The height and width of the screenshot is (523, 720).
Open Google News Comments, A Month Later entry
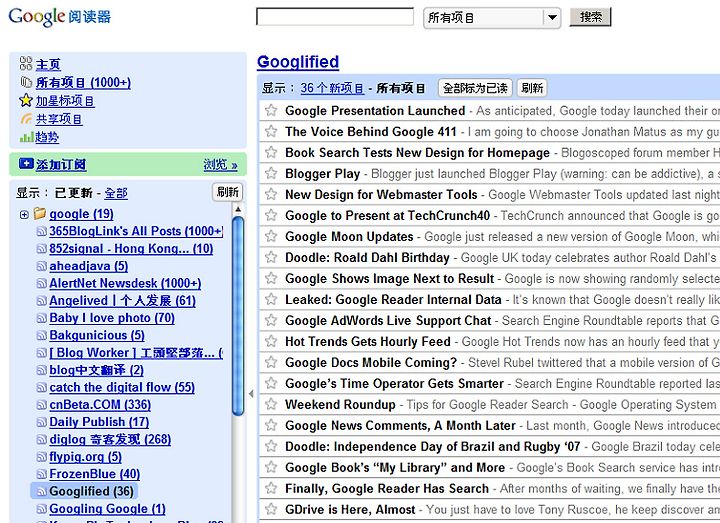coord(400,426)
